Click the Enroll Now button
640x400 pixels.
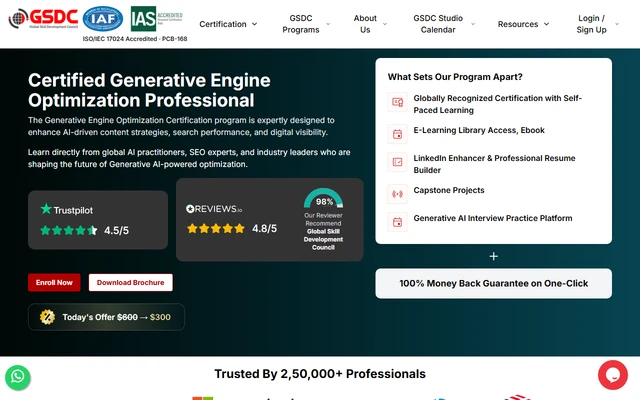(54, 282)
